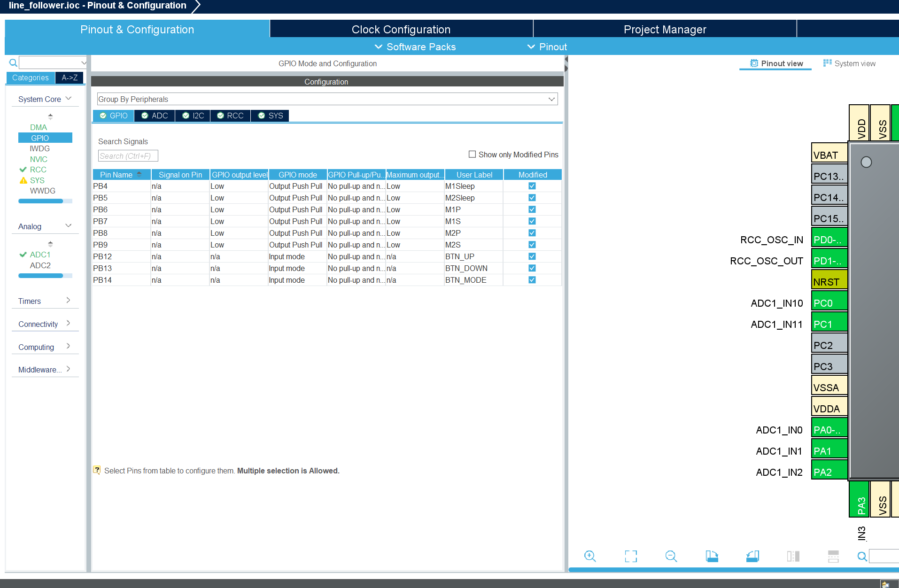Toggle Modified checkbox for PB14 row
Screen dimensions: 899x588
coord(532,280)
